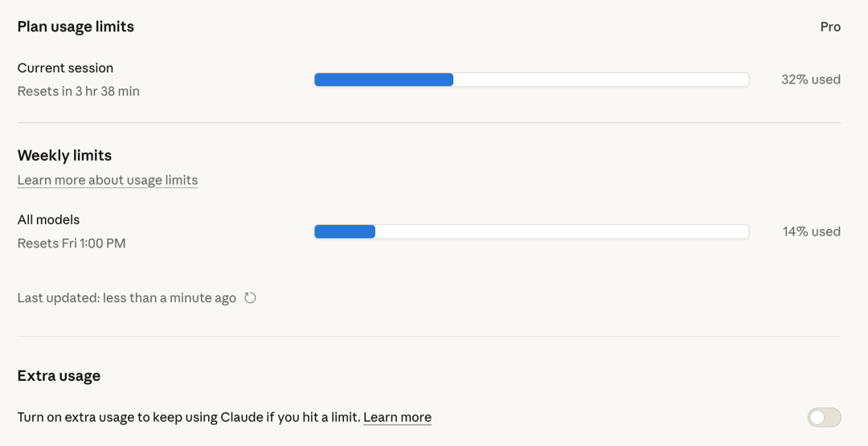Click the "Resets in 3 hr 38 min" text
Image resolution: width=868 pixels, height=446 pixels.
click(79, 92)
